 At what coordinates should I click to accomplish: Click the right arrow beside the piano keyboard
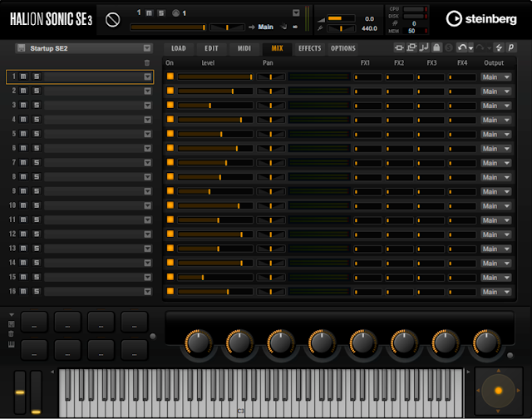468,372
